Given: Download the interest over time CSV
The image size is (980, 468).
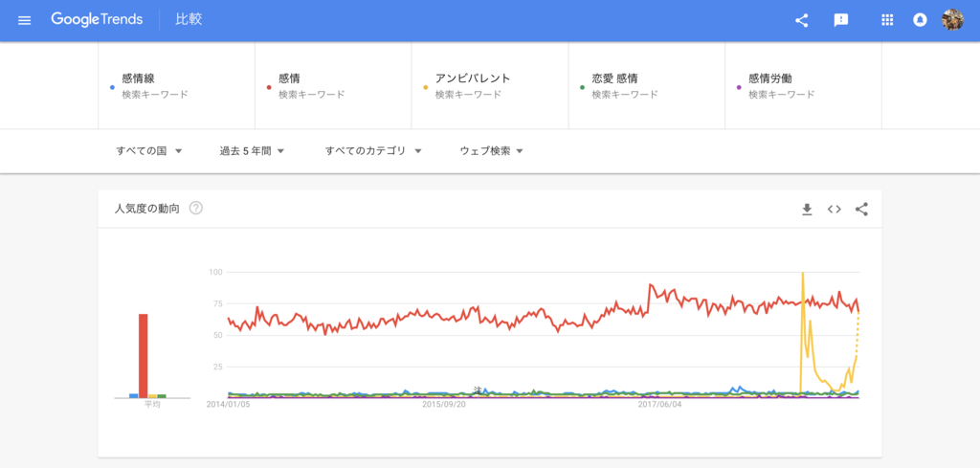Looking at the screenshot, I should (x=807, y=210).
